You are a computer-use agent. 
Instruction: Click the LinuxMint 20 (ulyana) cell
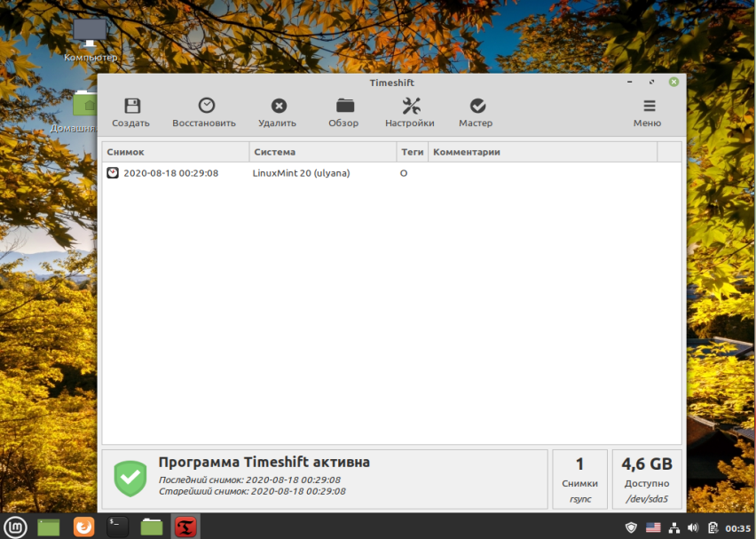coord(301,173)
